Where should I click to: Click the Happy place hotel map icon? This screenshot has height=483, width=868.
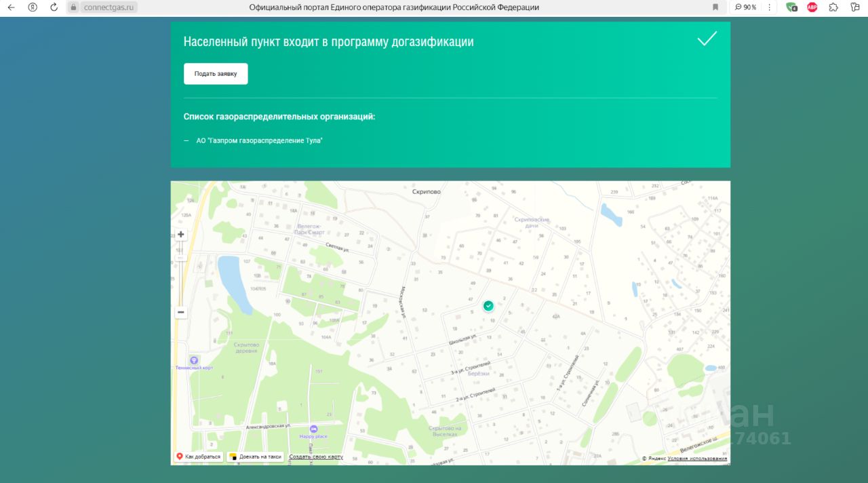point(313,429)
